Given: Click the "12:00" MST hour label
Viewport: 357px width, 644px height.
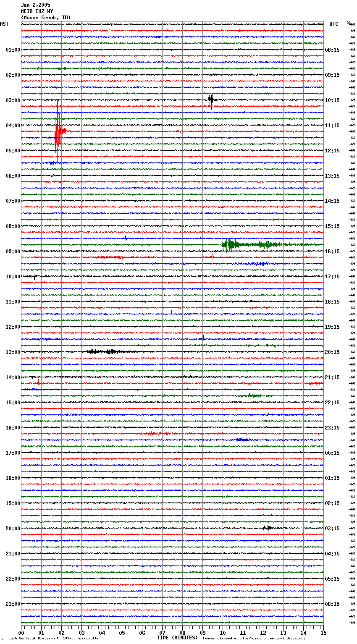Looking at the screenshot, I should click(13, 327).
